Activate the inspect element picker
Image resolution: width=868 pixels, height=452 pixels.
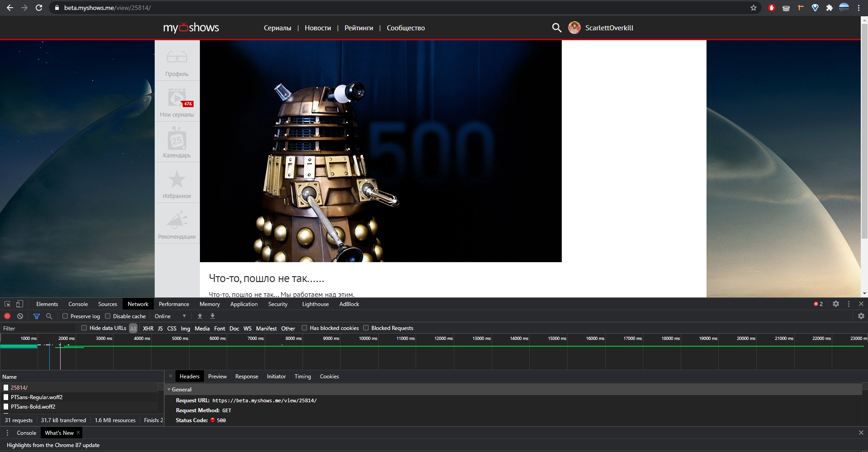(x=7, y=304)
